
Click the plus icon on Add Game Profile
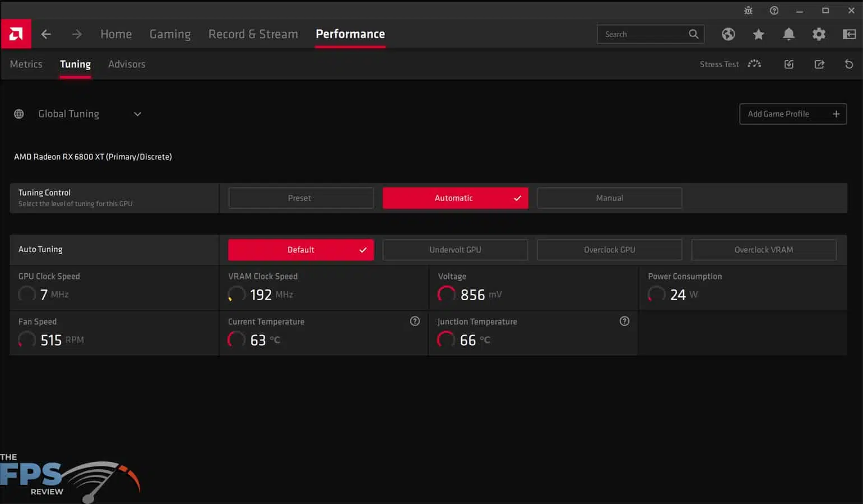[x=836, y=114]
